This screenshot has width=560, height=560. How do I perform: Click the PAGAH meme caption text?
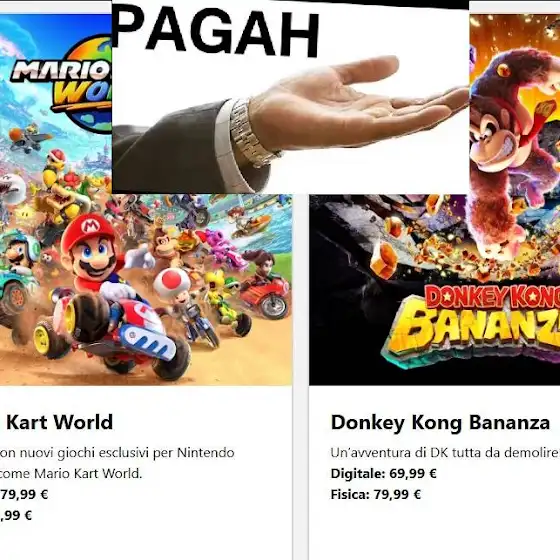215,33
